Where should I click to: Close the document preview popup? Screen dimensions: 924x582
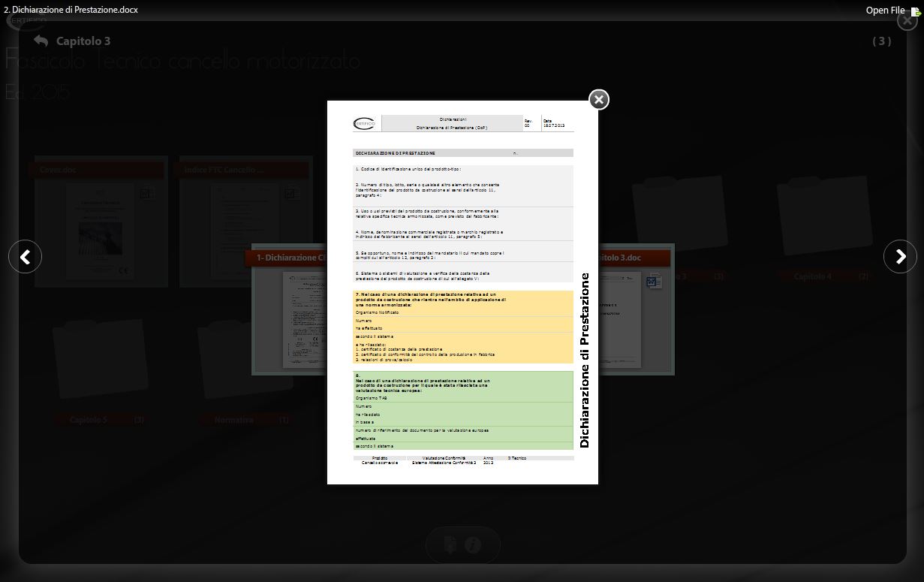(x=598, y=100)
